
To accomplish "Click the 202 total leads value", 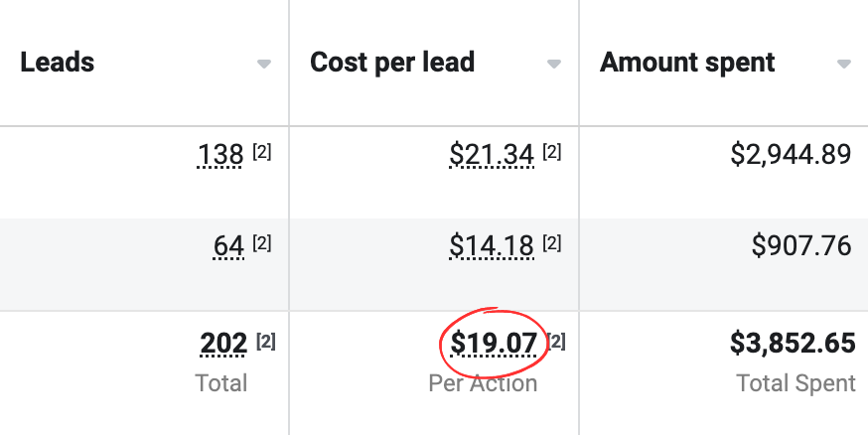I will [223, 344].
